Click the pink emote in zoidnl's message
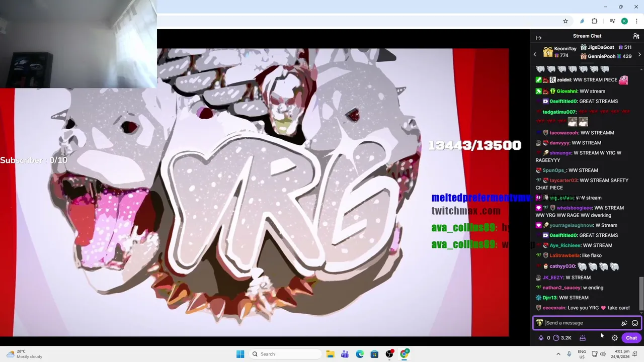This screenshot has height=362, width=644. pyautogui.click(x=623, y=80)
